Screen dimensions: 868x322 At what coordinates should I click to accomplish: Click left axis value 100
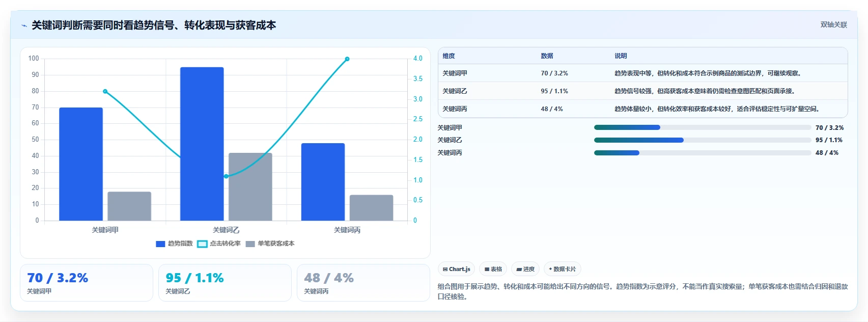pyautogui.click(x=34, y=59)
